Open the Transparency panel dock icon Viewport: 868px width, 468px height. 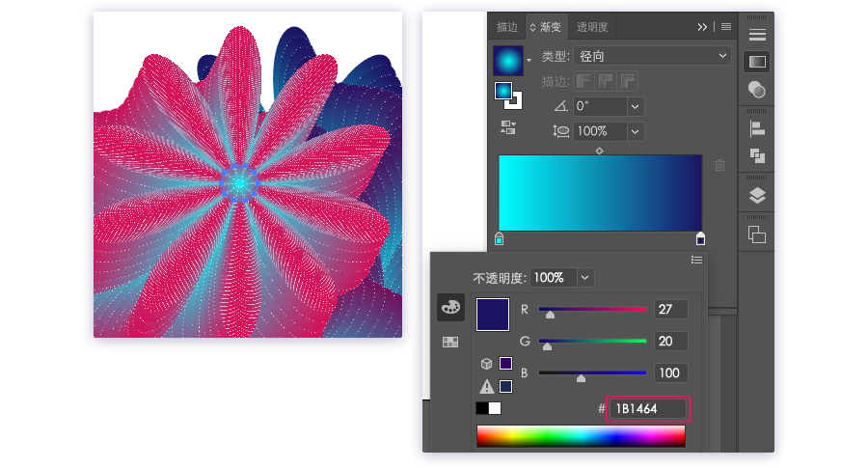click(x=757, y=89)
